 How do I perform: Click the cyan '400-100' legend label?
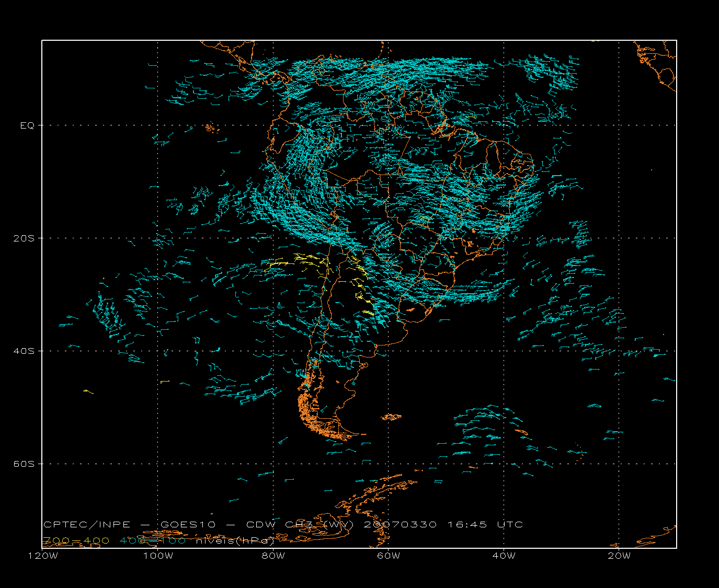pyautogui.click(x=153, y=540)
